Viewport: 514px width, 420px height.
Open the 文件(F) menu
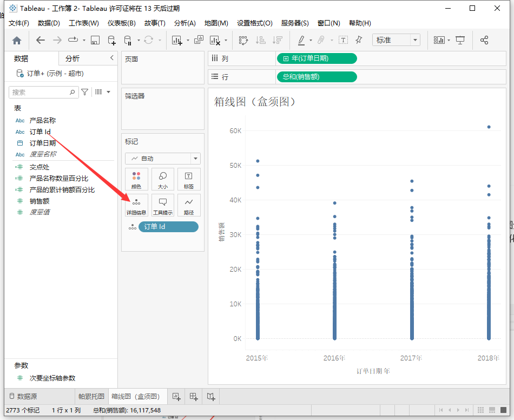click(x=19, y=23)
